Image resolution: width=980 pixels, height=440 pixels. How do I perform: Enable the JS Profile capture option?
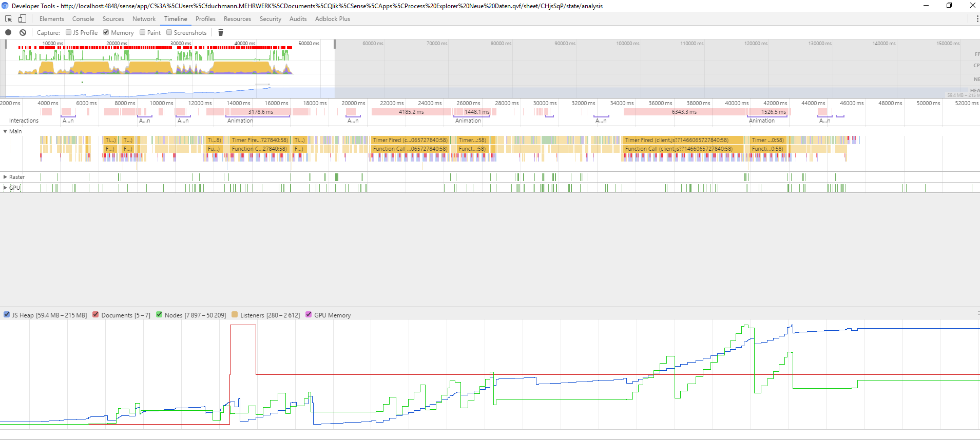pos(68,32)
